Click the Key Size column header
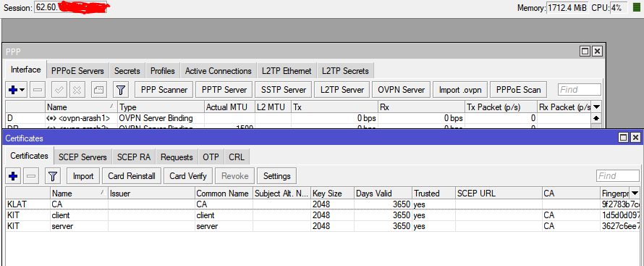This screenshot has height=266, width=644. pyautogui.click(x=332, y=194)
